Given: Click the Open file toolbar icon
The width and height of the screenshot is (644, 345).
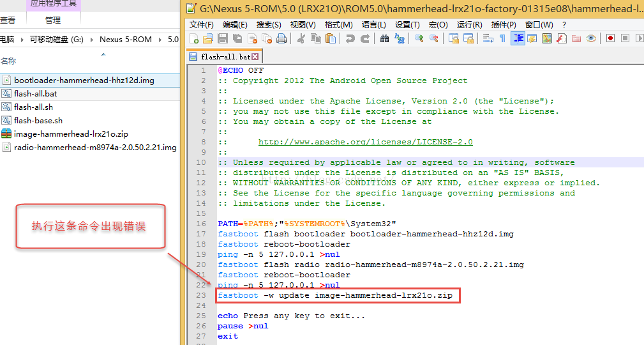Looking at the screenshot, I should click(208, 39).
